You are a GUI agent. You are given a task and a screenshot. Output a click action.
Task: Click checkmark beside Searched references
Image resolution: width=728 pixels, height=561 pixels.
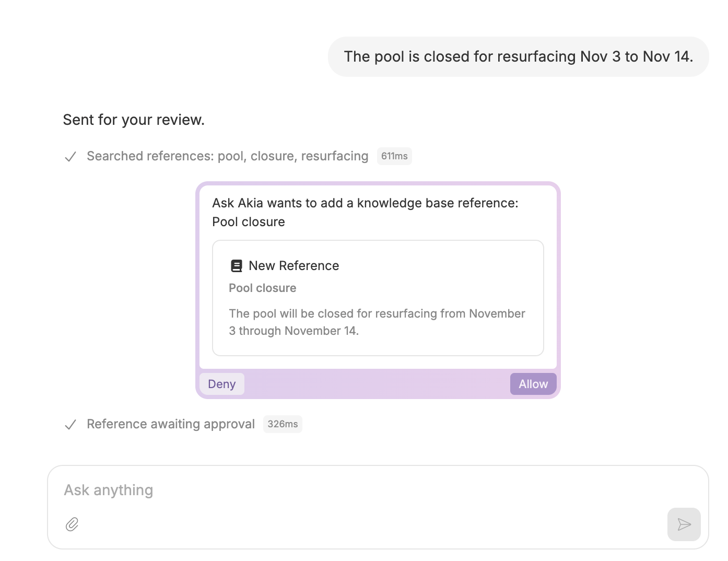click(x=71, y=157)
